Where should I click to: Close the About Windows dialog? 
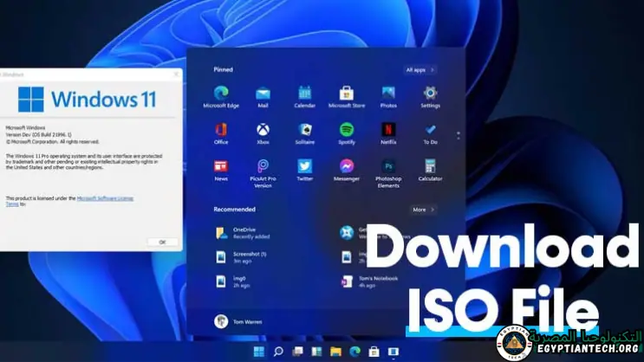(x=176, y=74)
